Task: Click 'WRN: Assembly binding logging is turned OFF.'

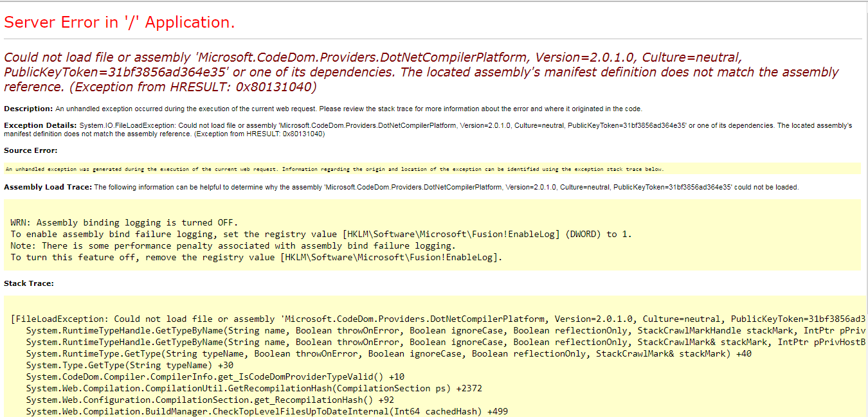Action: [x=124, y=223]
